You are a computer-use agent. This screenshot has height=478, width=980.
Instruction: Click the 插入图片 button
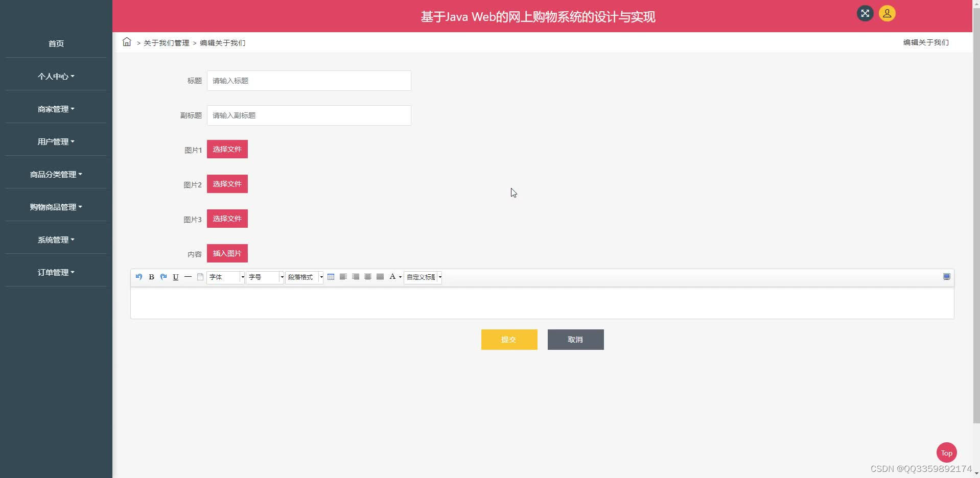tap(227, 253)
